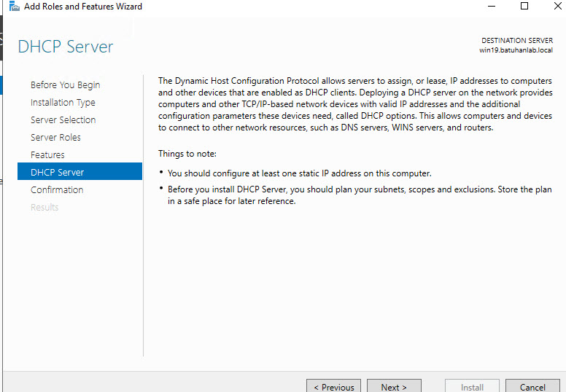Select the highlighted DHCP Server step
Screen dimensions: 566x392
[x=57, y=173]
